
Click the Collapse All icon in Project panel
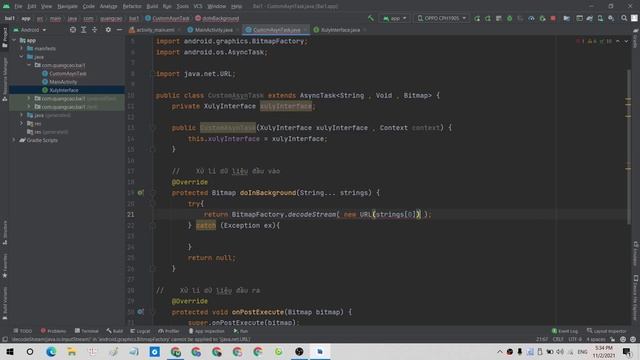point(94,30)
